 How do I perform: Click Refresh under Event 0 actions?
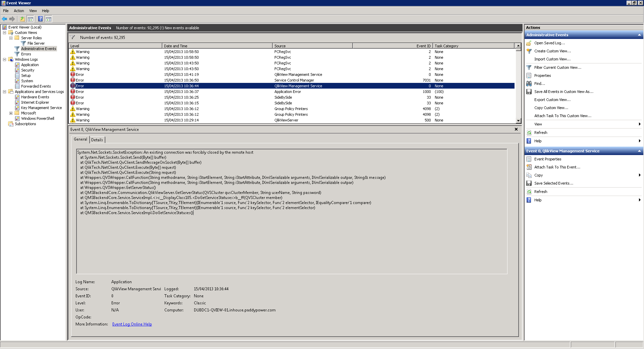[541, 192]
